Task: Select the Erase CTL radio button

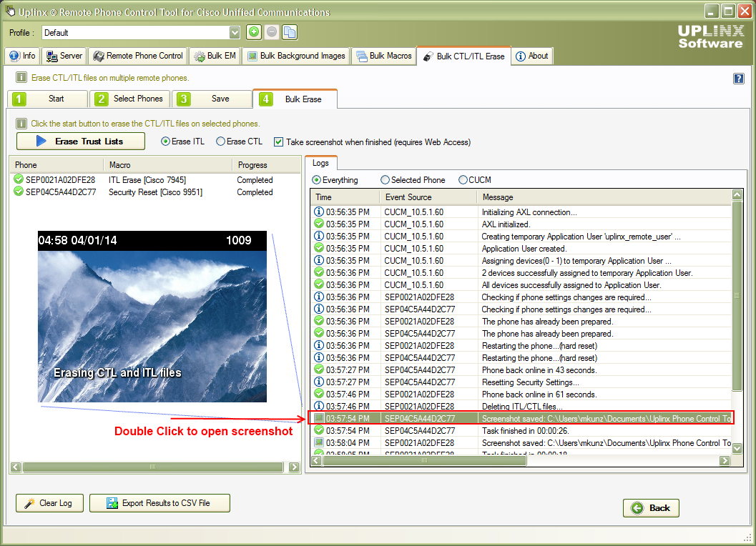Action: [x=222, y=141]
